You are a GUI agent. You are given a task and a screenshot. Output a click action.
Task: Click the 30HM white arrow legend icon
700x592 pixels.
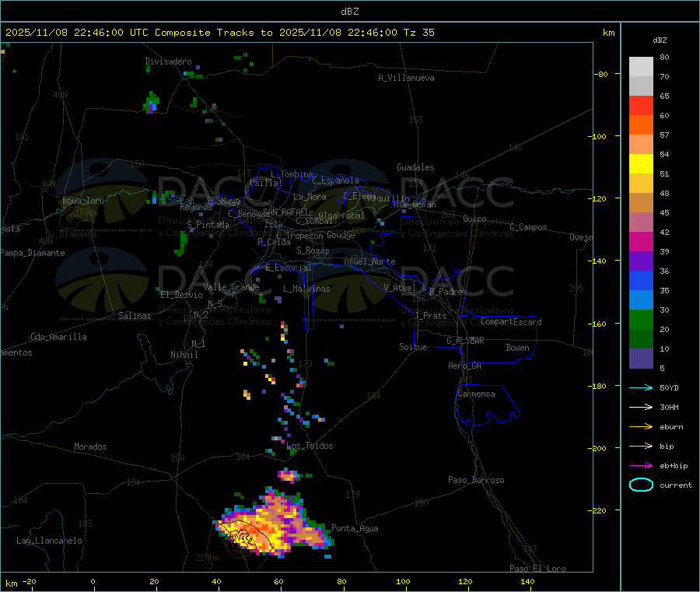(641, 407)
